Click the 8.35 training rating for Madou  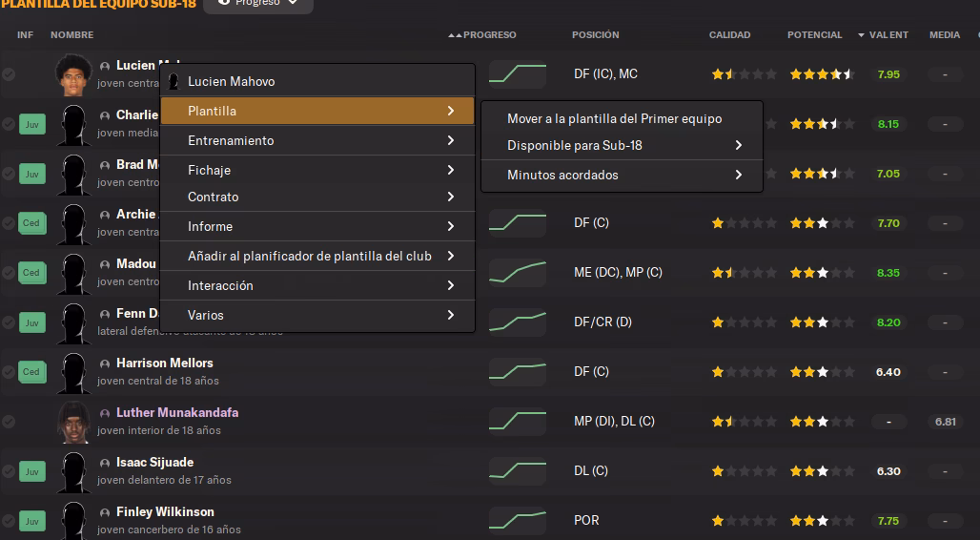(x=888, y=273)
